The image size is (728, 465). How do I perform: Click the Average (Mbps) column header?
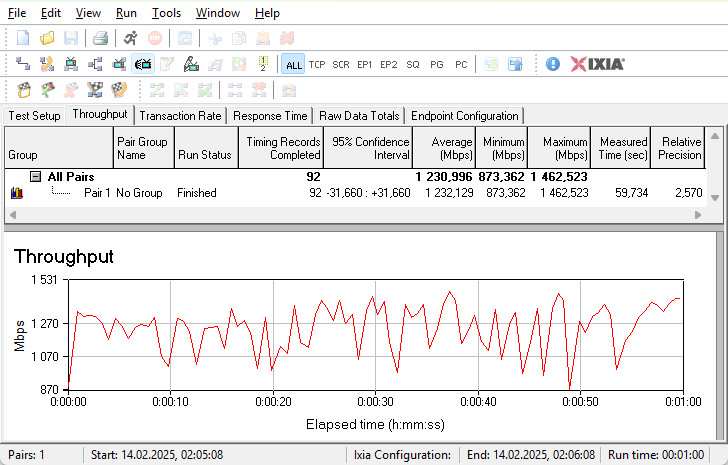point(444,148)
